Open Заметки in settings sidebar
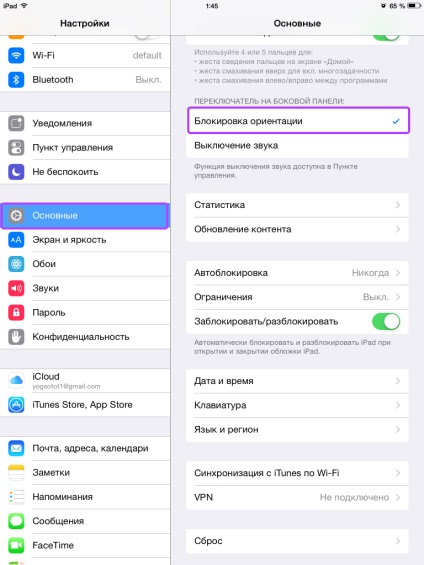 [x=85, y=472]
